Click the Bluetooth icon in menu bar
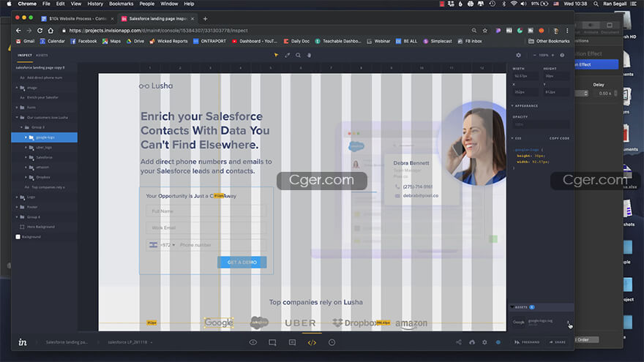Screen dimensions: 644x362 click(504, 4)
